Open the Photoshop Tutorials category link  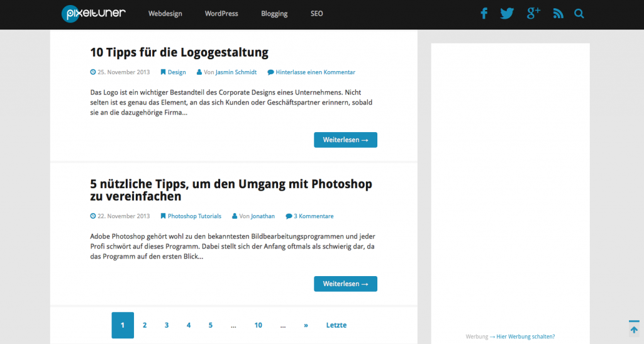tap(194, 216)
